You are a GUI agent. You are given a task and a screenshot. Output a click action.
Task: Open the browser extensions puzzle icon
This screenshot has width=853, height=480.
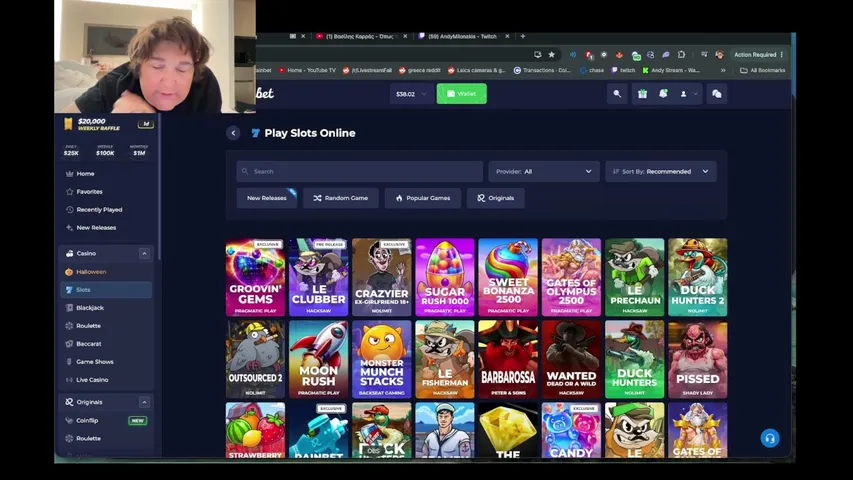[x=682, y=54]
